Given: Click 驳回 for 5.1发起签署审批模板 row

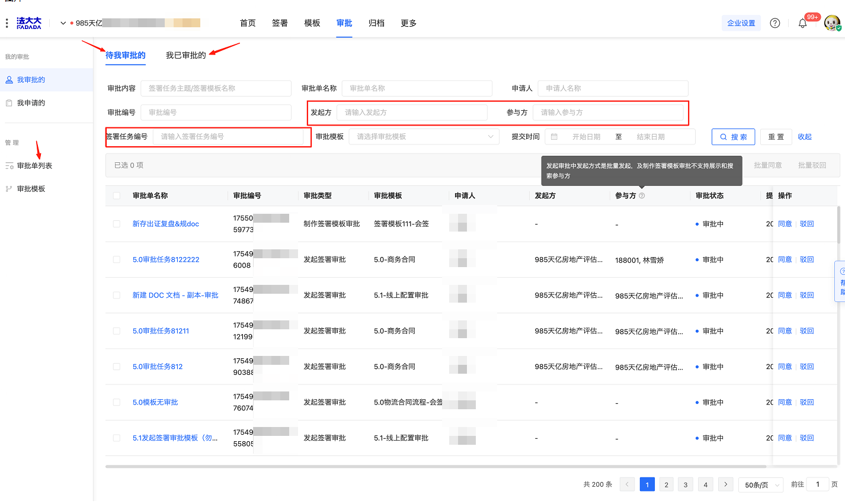Looking at the screenshot, I should [x=807, y=438].
